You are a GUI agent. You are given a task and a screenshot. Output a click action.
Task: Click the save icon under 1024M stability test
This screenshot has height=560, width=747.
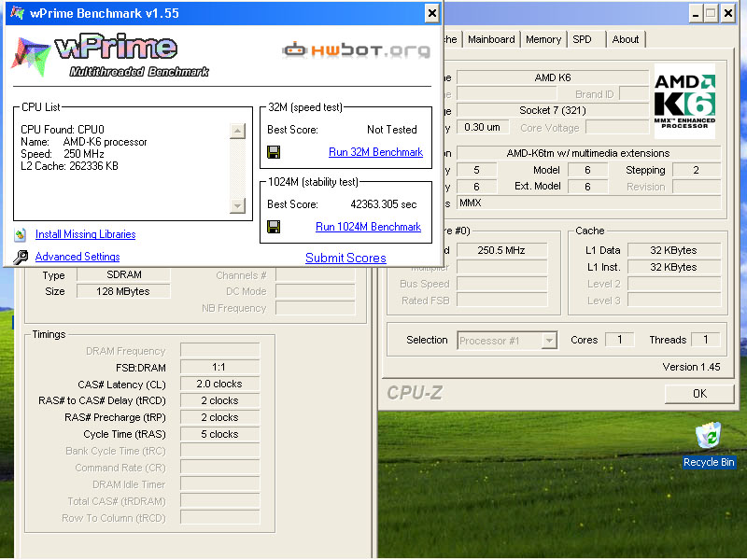coord(274,227)
